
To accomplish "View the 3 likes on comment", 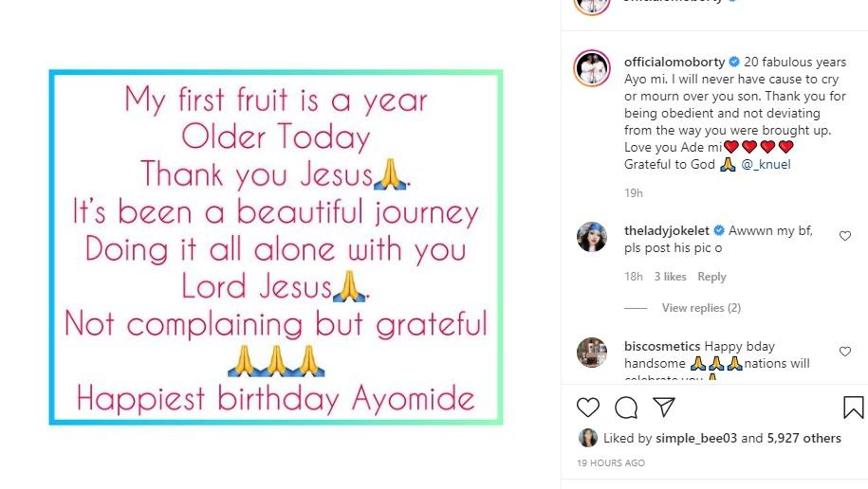I will (670, 277).
